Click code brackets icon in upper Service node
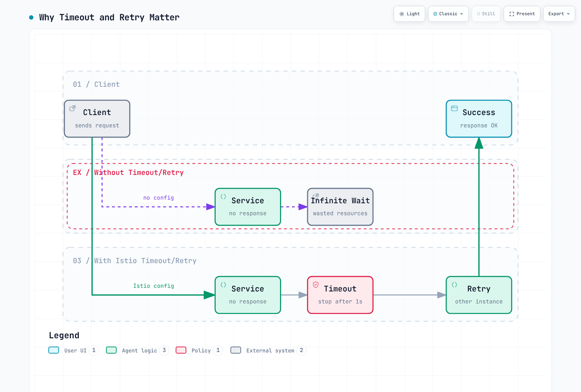Screen dimensions: 581x392 click(223, 196)
